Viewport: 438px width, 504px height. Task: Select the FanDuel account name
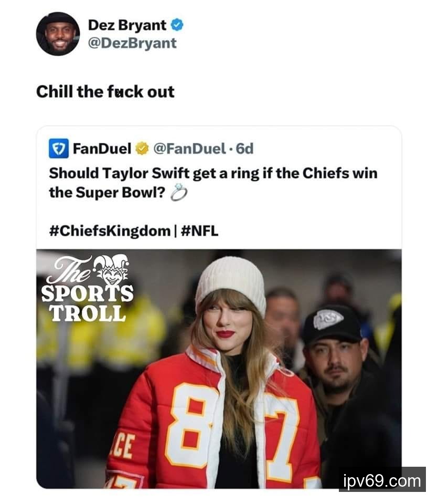tap(102, 149)
